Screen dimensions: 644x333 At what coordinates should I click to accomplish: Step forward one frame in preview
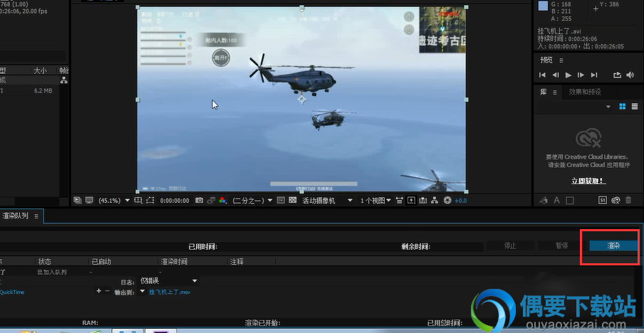pyautogui.click(x=581, y=75)
